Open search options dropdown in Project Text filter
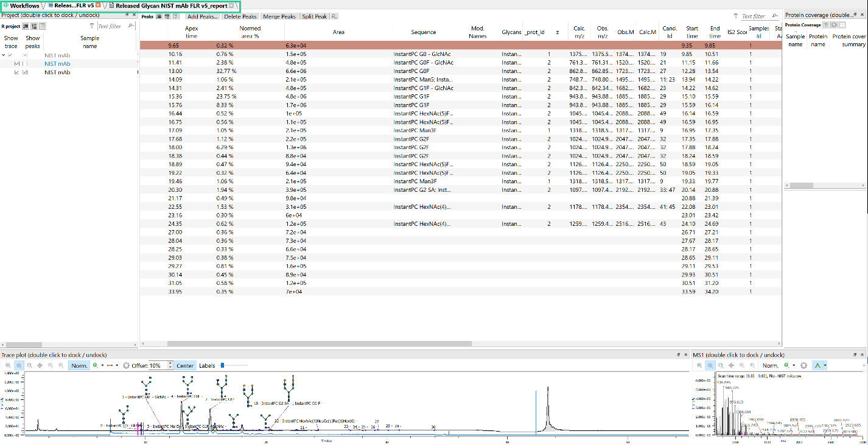Screen dimensions: 868x445 (x=131, y=26)
